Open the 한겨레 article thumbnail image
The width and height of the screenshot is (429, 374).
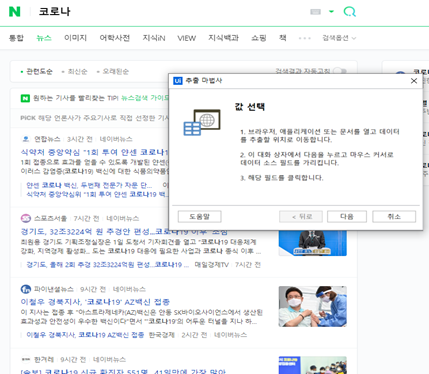click(313, 365)
